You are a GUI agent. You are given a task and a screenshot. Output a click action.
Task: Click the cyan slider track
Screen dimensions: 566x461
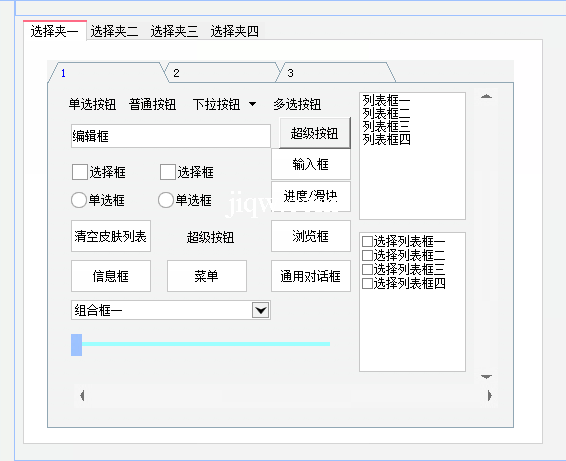coord(206,344)
